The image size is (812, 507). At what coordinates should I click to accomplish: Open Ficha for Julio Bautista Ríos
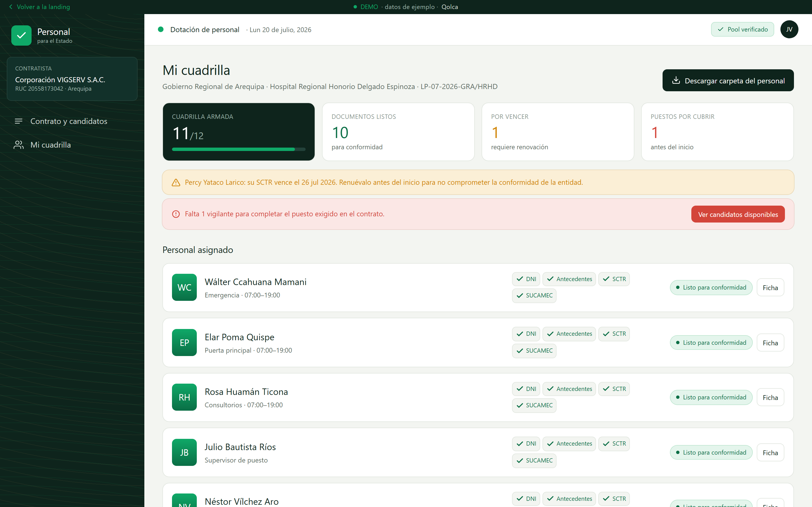pos(770,453)
